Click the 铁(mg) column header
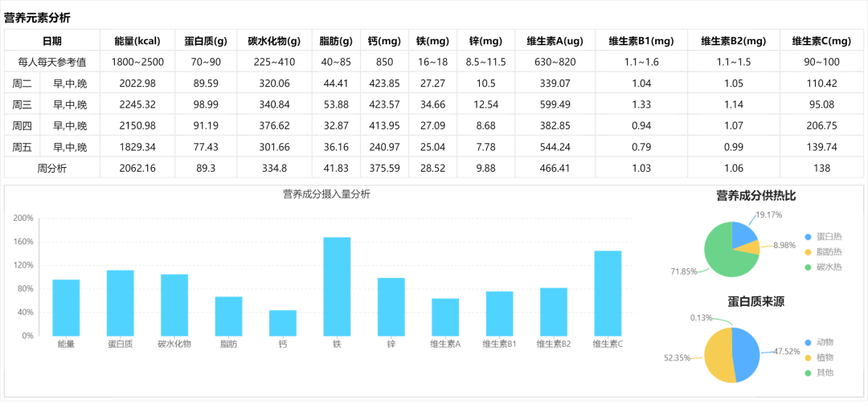 coord(433,40)
